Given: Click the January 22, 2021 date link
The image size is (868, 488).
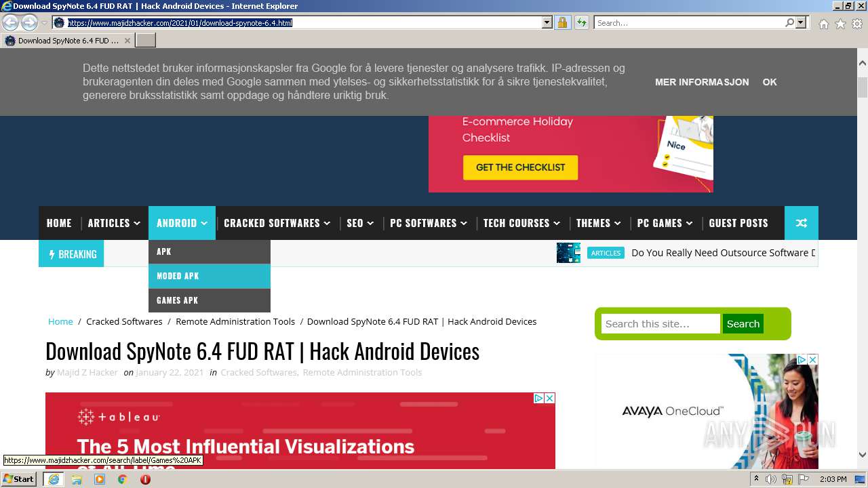Looking at the screenshot, I should [x=170, y=372].
